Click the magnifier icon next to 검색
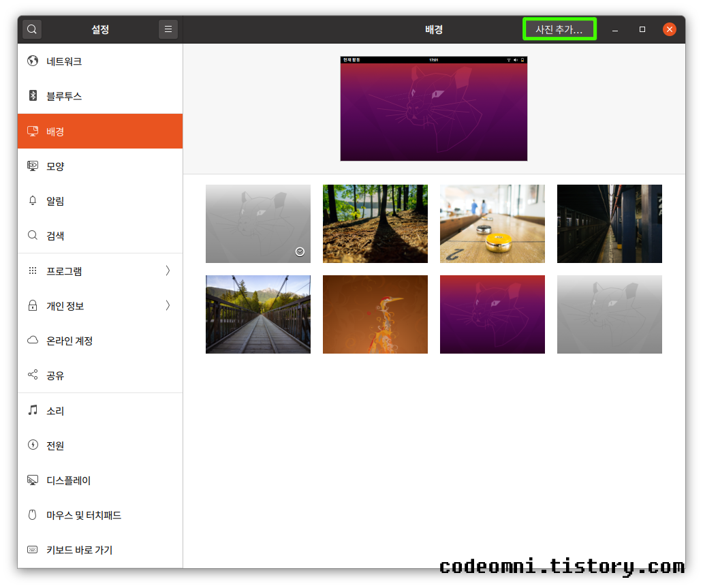Image resolution: width=703 pixels, height=588 pixels. pos(32,235)
